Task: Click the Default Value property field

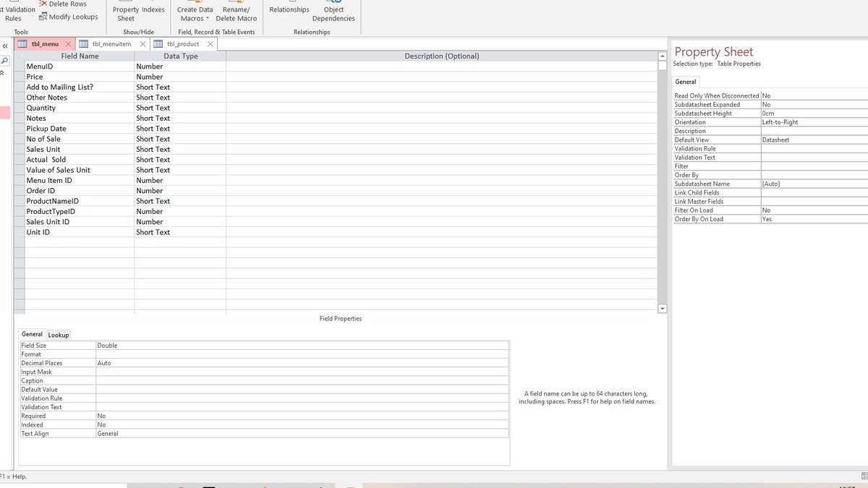Action: click(x=302, y=390)
